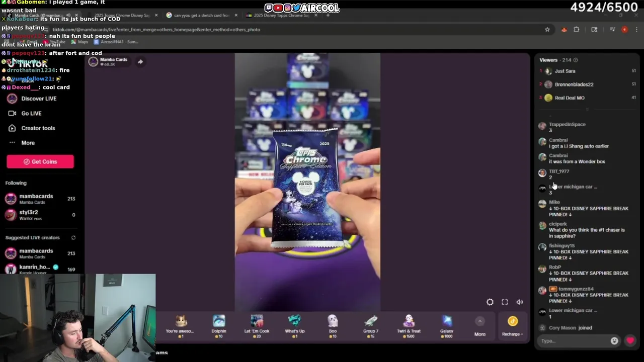Send the Boo ghost gift
Screen dimensions: 644x362
[333, 325]
